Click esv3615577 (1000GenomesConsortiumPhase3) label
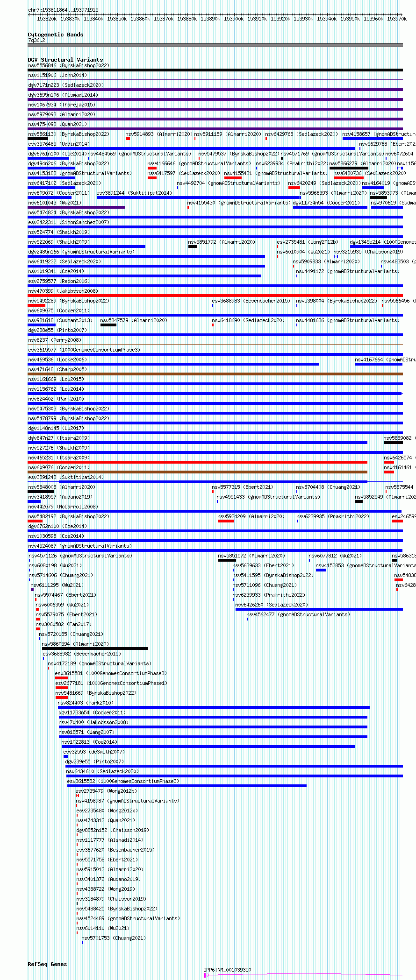 pos(84,350)
